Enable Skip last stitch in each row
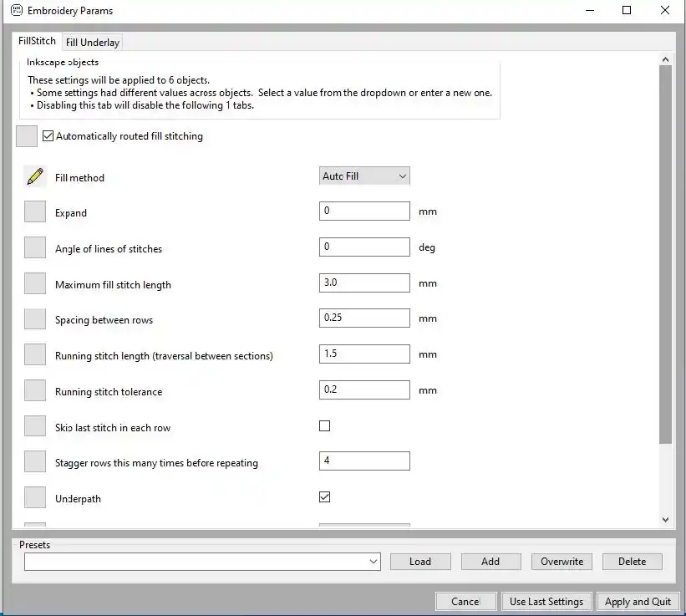 [x=325, y=426]
